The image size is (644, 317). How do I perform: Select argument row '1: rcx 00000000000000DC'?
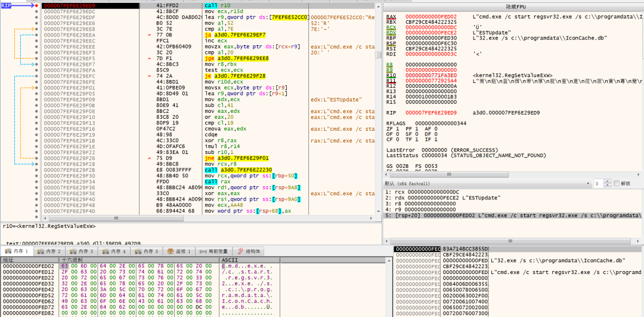(x=513, y=192)
